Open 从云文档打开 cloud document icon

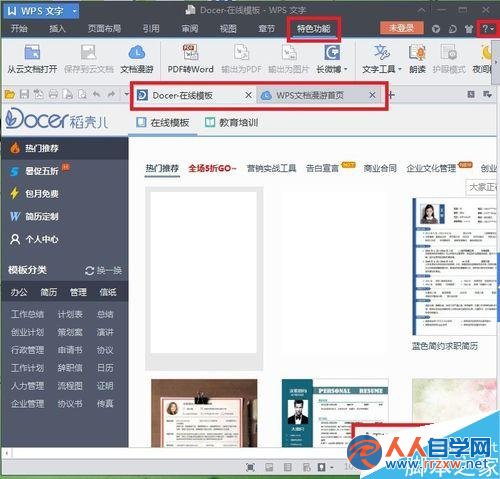pyautogui.click(x=32, y=53)
